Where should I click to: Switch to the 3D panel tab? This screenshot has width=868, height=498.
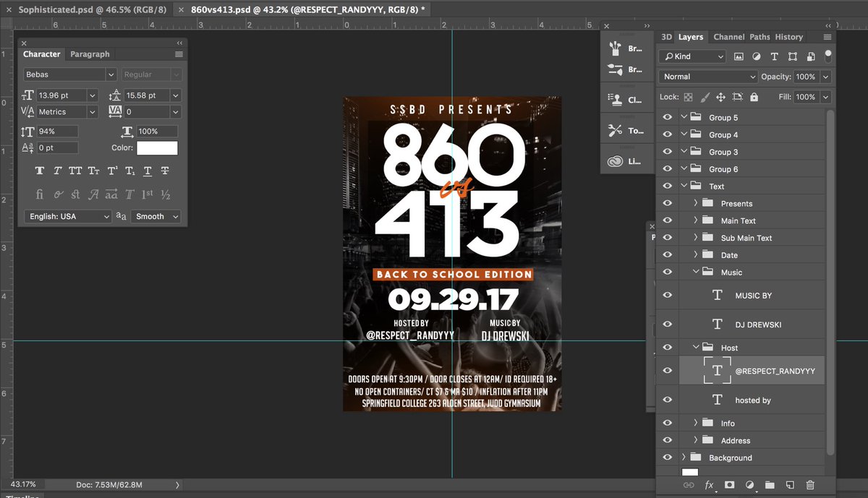(x=666, y=37)
